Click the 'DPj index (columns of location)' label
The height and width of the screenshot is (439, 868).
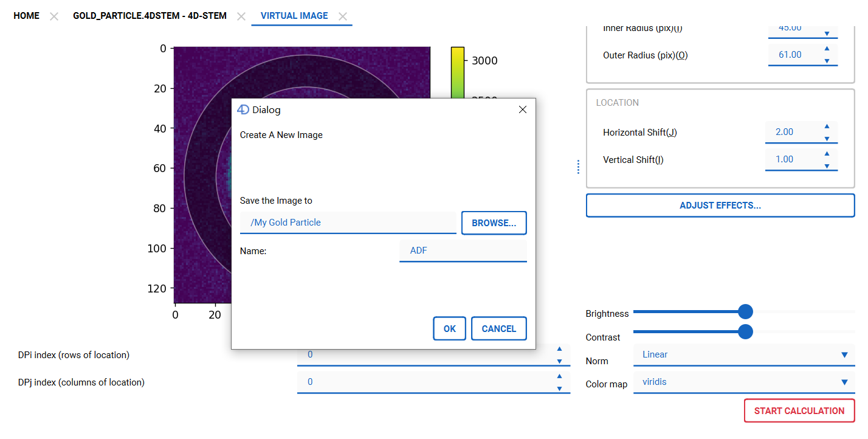coord(81,382)
